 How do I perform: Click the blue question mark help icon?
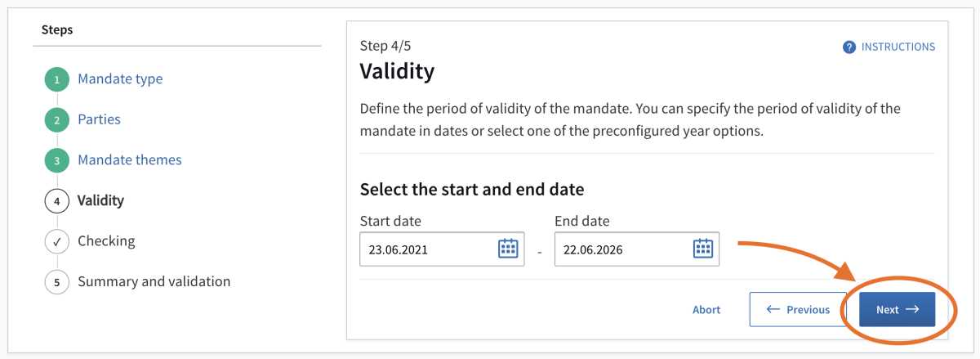pos(849,47)
